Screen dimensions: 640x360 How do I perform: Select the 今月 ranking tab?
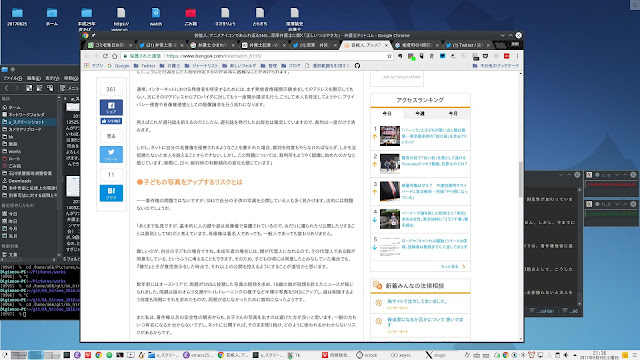(453, 113)
